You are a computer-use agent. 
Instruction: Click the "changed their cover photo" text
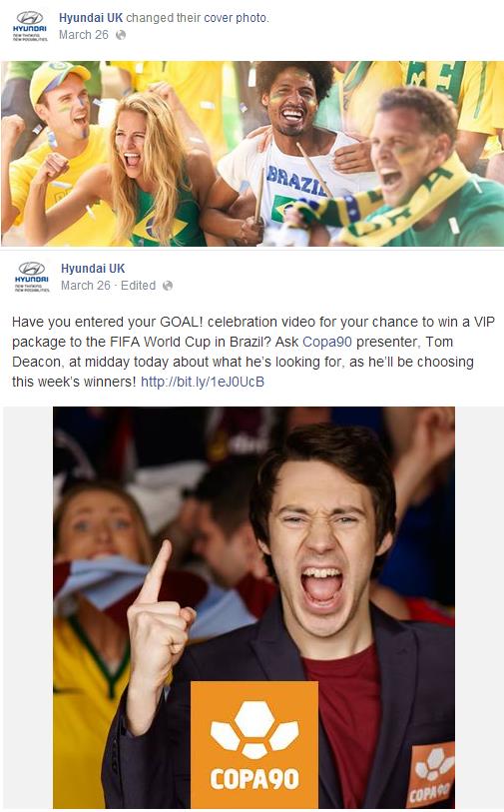pyautogui.click(x=198, y=18)
